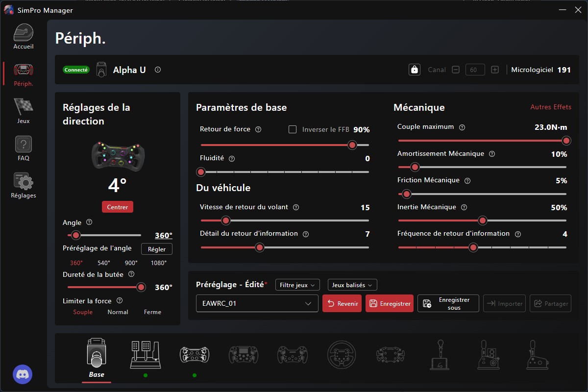Adjust the Couple maximum slider
This screenshot has width=588, height=392.
(x=566, y=141)
